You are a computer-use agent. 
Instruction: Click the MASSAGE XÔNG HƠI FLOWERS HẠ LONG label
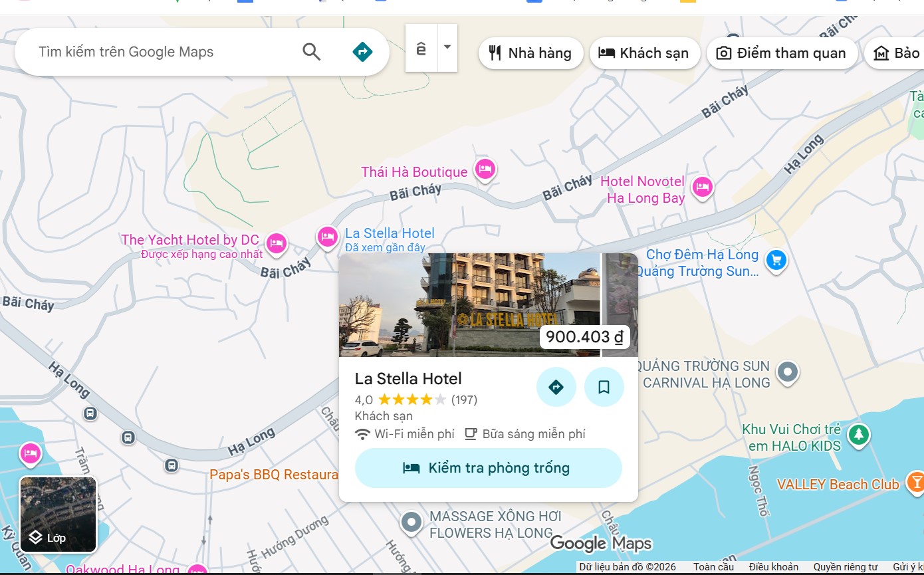coord(495,524)
